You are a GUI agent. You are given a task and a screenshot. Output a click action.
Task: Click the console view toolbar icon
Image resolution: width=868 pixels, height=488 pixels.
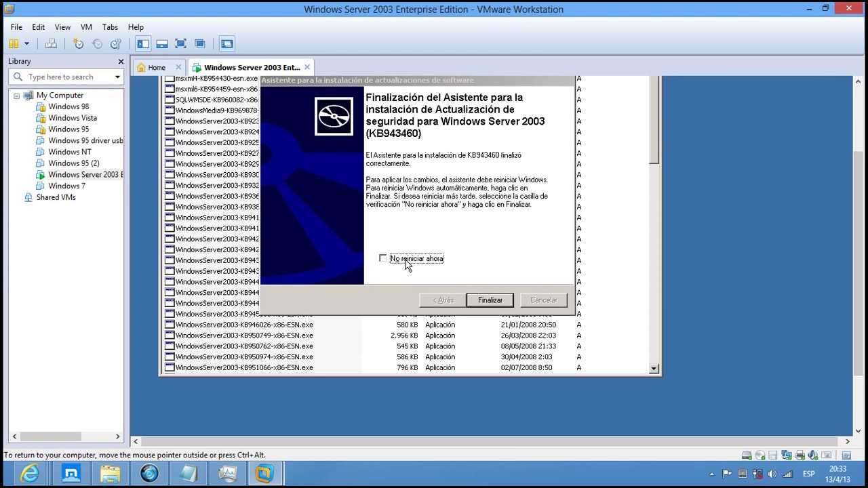pyautogui.click(x=227, y=43)
